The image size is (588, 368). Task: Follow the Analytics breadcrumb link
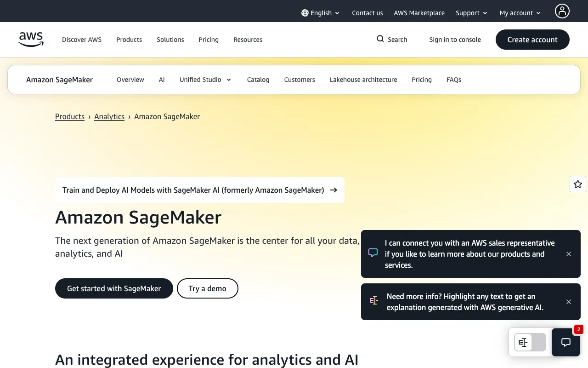pos(109,116)
